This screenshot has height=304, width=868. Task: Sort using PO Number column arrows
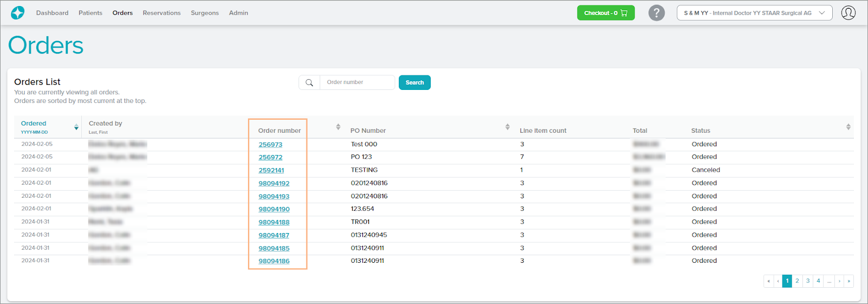(x=507, y=127)
